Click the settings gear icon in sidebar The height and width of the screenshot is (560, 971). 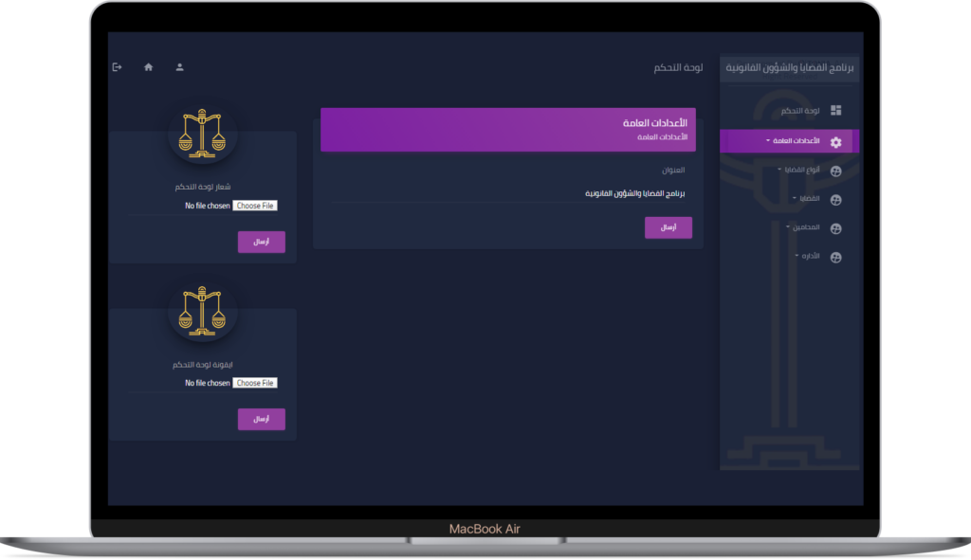click(835, 142)
